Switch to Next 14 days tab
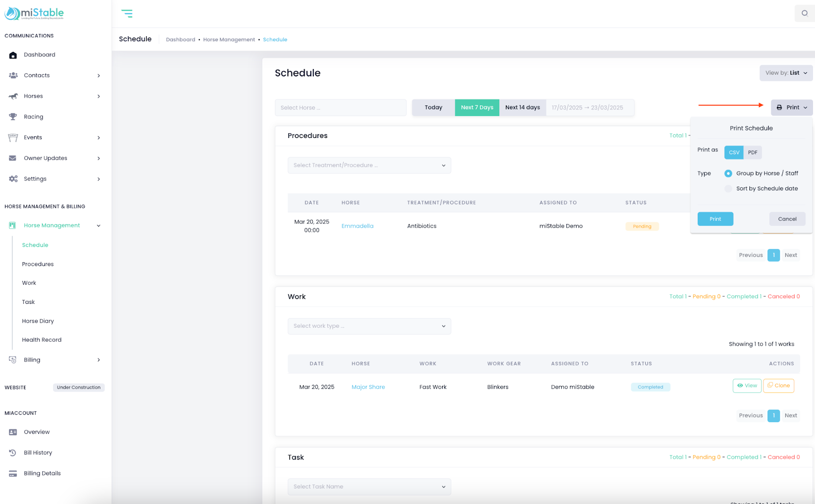This screenshot has width=815, height=504. click(522, 107)
